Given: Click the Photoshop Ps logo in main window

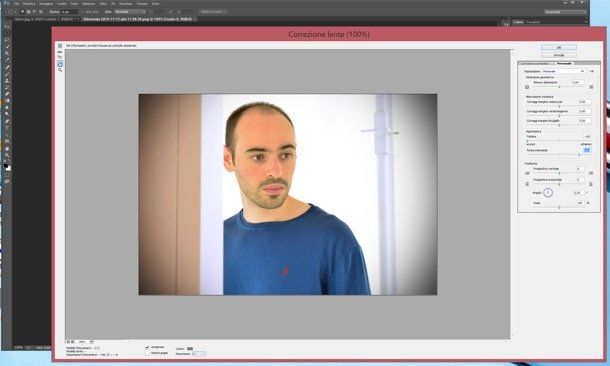Looking at the screenshot, I should tap(6, 3).
